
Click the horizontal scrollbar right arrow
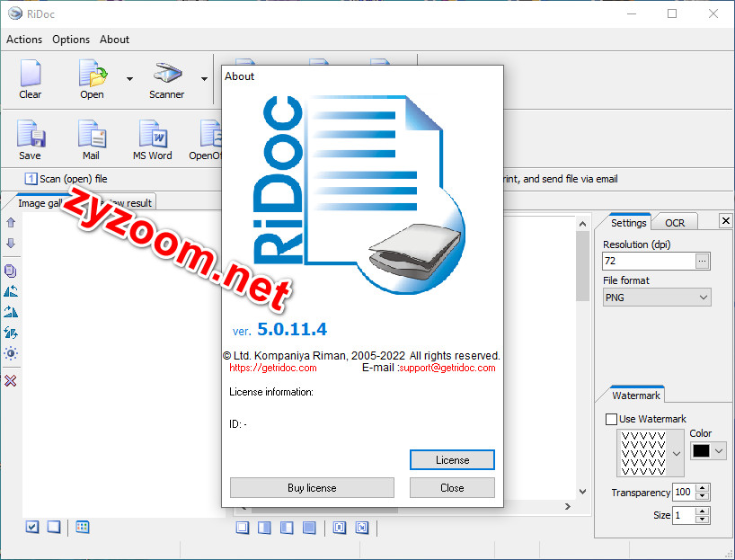pos(568,507)
